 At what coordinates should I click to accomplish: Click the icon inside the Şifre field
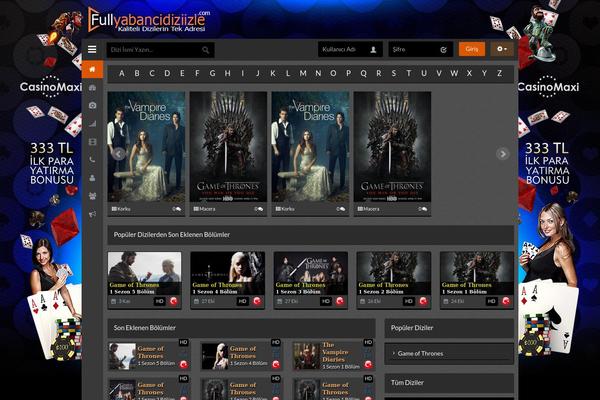(x=443, y=50)
